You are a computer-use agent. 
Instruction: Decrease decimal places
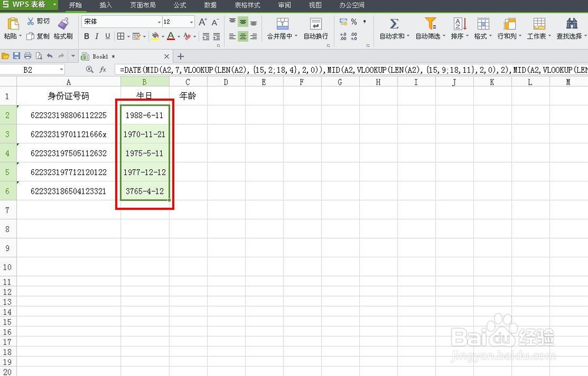coord(354,36)
